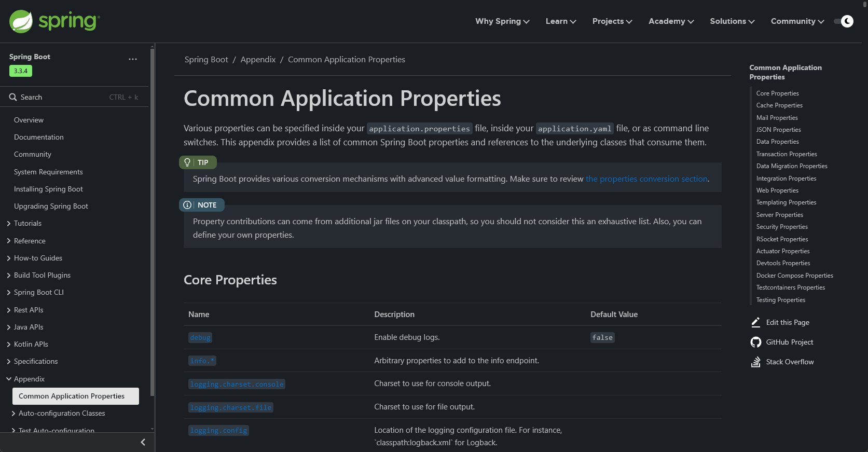Screen dimensions: 868x452
Task: Open the Spring Boot ellipsis menu
Action: pyautogui.click(x=133, y=59)
